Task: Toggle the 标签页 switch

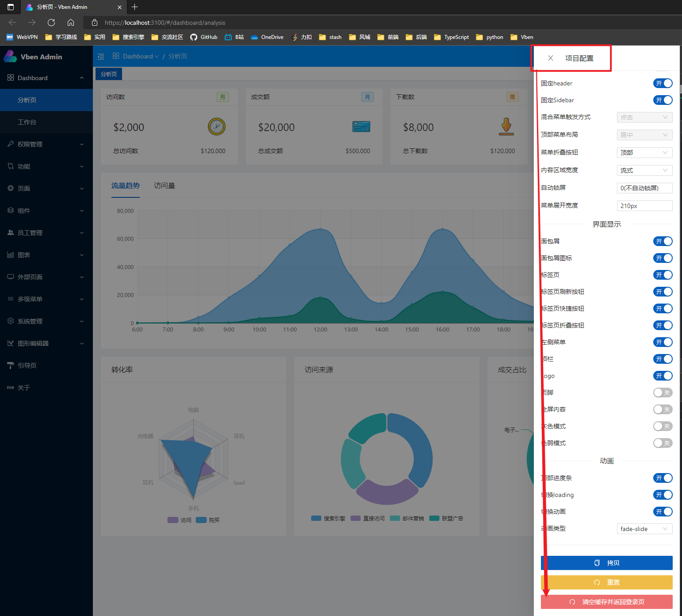Action: 663,275
